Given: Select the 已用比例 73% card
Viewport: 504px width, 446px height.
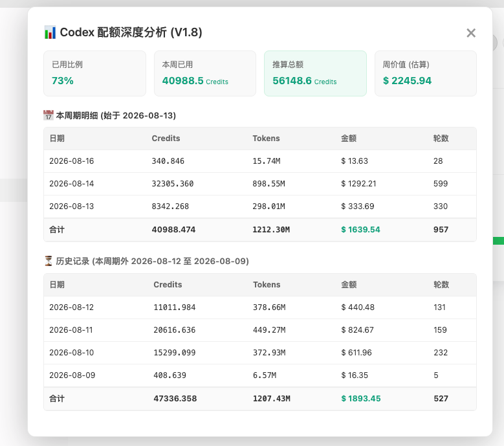Looking at the screenshot, I should point(95,73).
